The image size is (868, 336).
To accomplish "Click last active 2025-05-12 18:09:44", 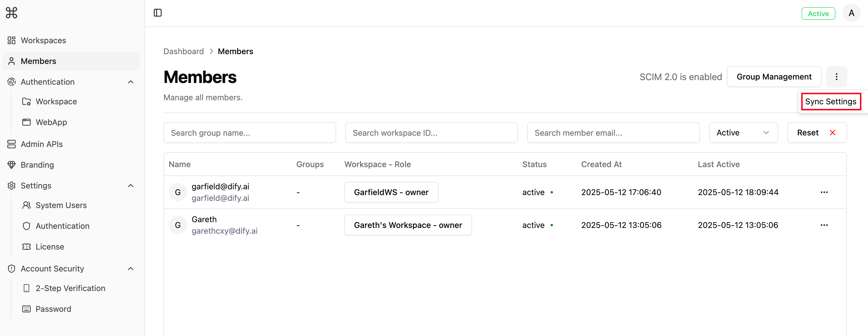I will click(x=738, y=192).
